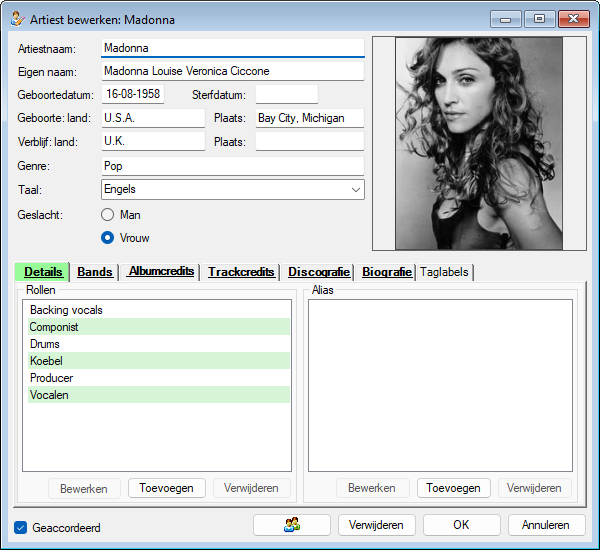
Task: Toggle the Geaccordeerd checkbox
Action: click(x=21, y=527)
